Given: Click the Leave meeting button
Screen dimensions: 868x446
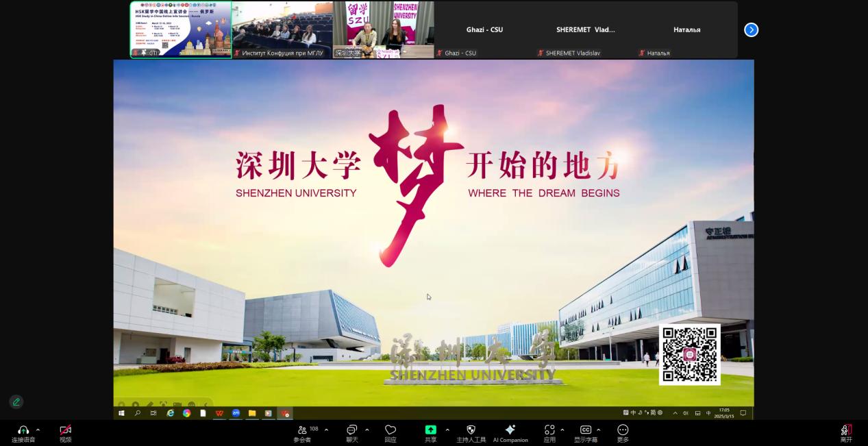Looking at the screenshot, I should click(x=846, y=430).
